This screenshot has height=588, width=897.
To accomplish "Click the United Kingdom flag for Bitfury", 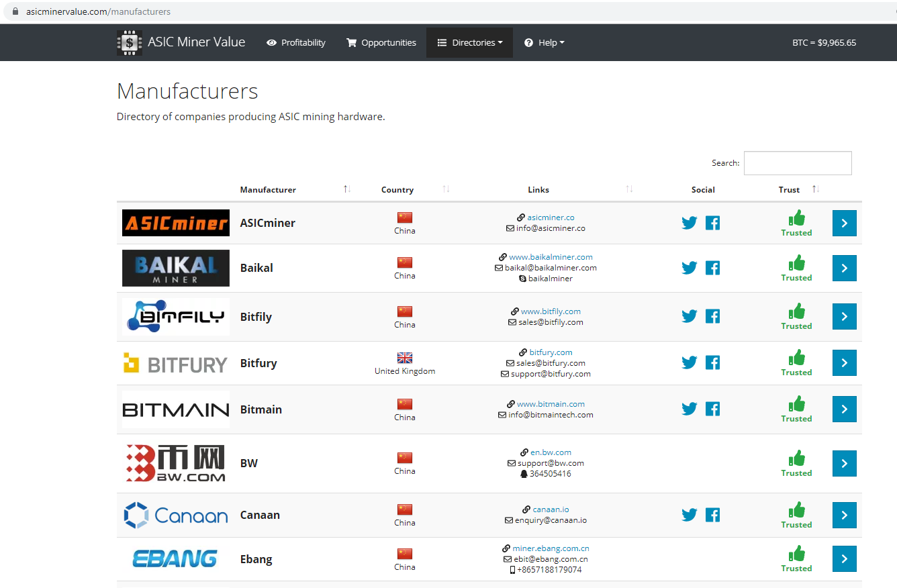I will pyautogui.click(x=405, y=358).
